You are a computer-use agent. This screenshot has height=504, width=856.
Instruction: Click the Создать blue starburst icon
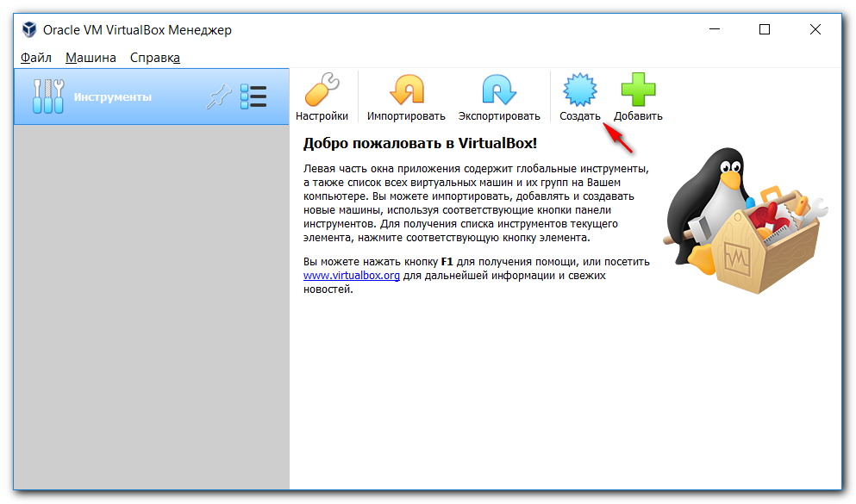(580, 90)
